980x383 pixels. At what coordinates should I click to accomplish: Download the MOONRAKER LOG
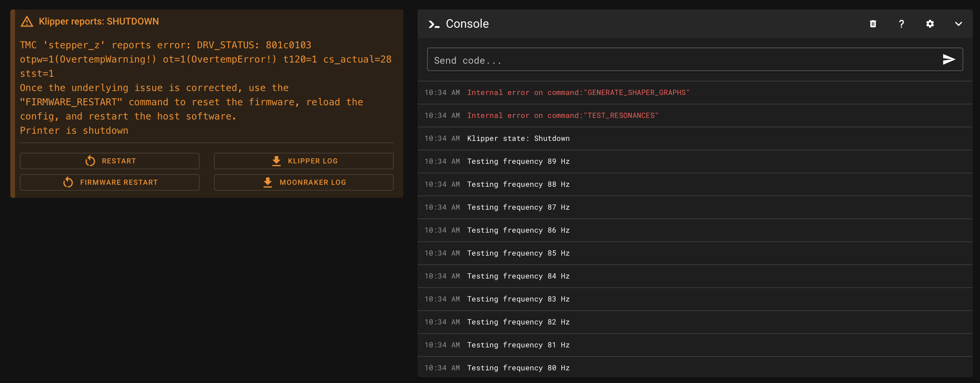pyautogui.click(x=303, y=182)
